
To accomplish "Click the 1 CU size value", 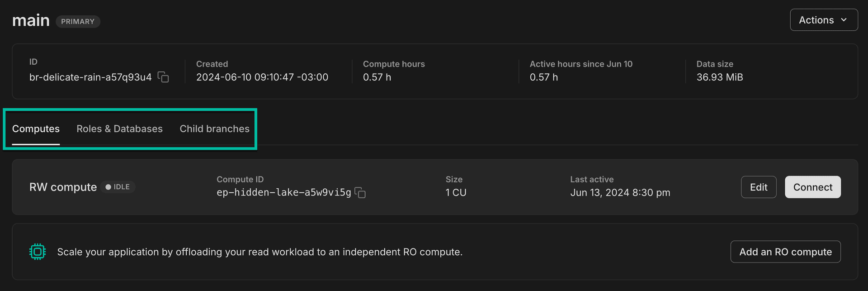I will tap(456, 193).
